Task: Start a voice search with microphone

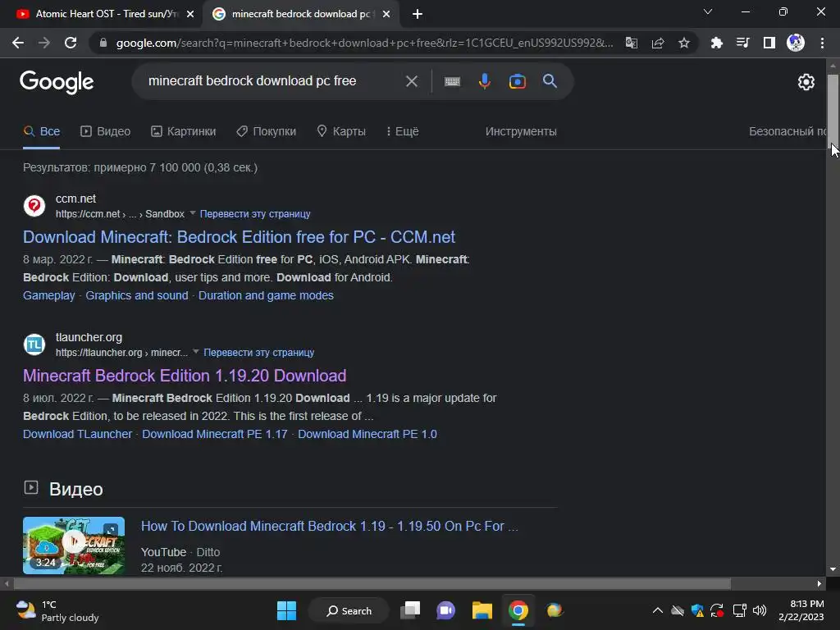Action: pyautogui.click(x=485, y=81)
